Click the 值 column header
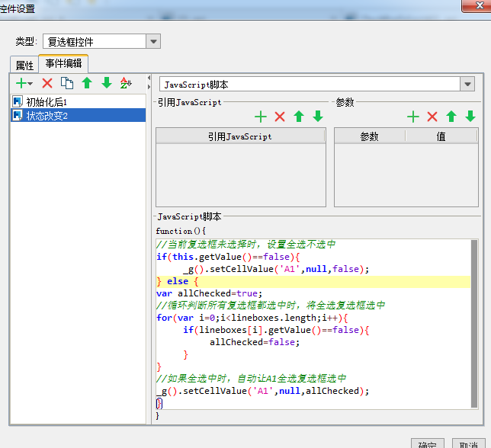The image size is (491, 448). pyautogui.click(x=441, y=136)
